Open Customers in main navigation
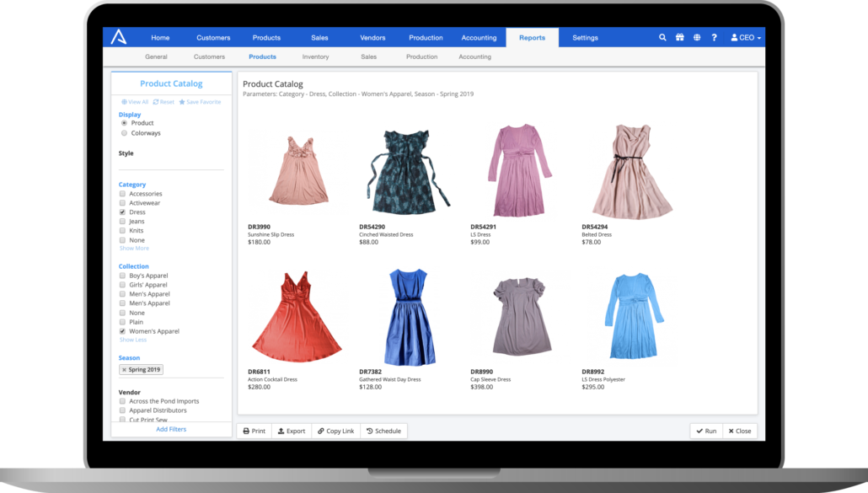Image resolution: width=868 pixels, height=493 pixels. click(x=213, y=38)
